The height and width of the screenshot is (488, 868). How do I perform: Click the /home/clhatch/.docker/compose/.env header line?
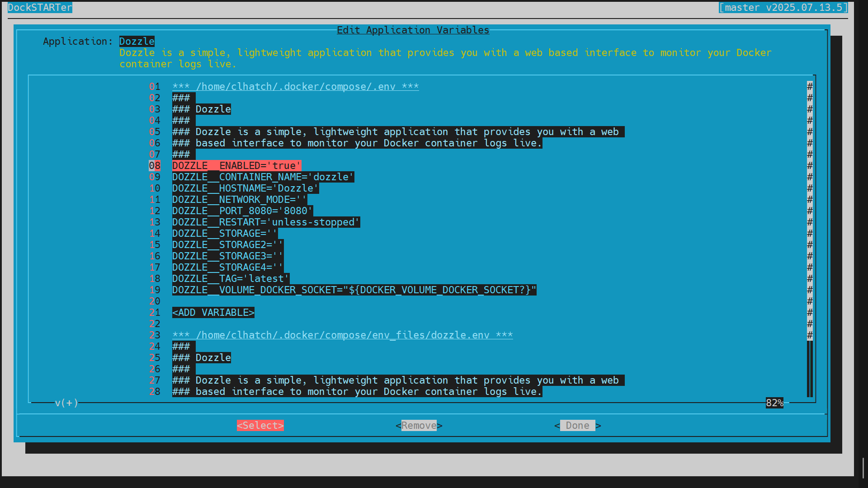point(296,87)
